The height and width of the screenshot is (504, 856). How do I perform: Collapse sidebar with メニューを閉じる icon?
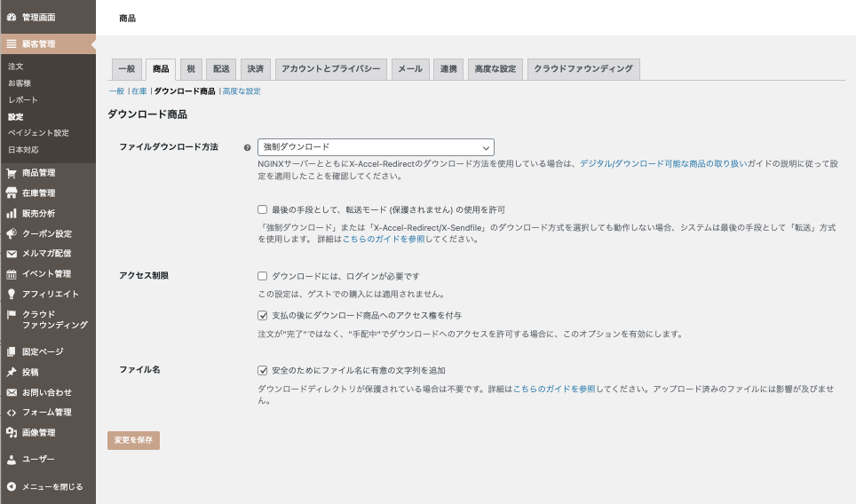[x=11, y=486]
